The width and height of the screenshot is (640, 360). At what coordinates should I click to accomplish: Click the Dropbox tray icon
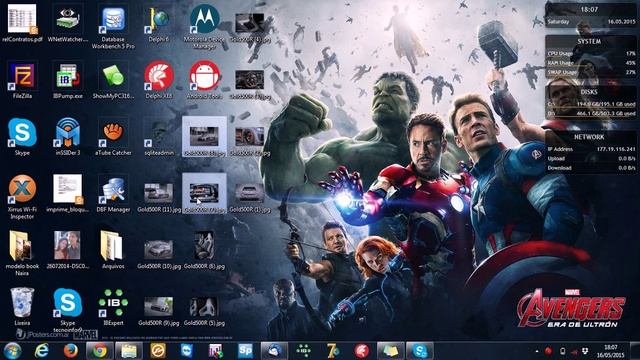[x=585, y=351]
